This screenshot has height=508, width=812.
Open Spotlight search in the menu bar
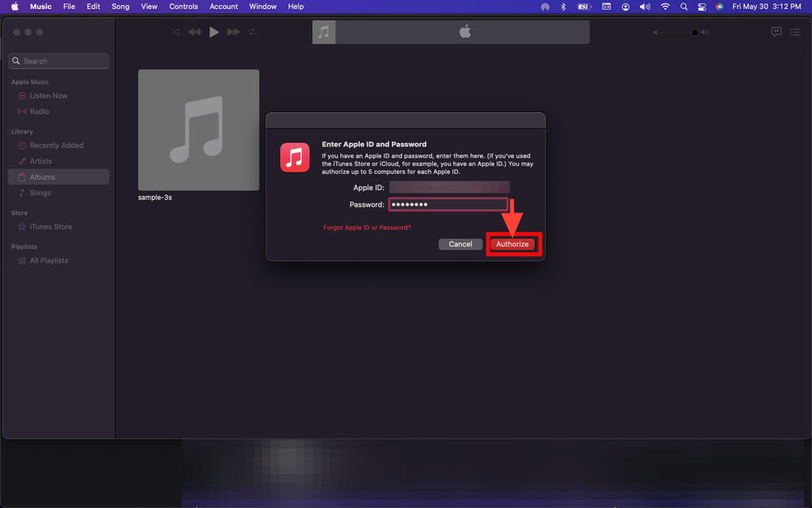[684, 7]
